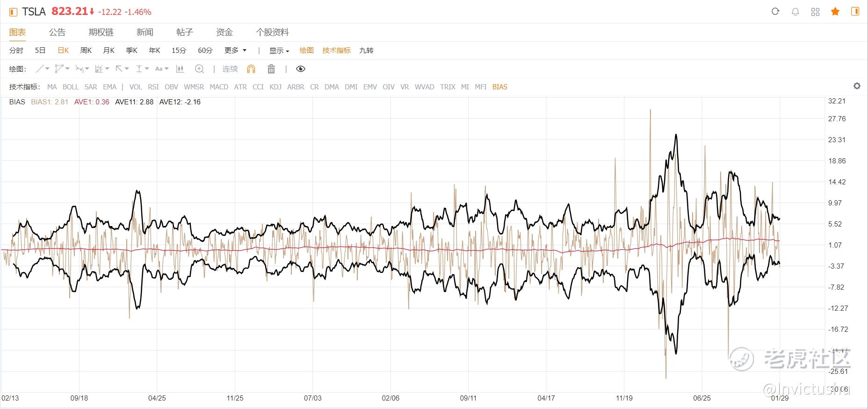Screen dimensions: 868x409
Task: Open the price alert bell icon
Action: point(795,12)
